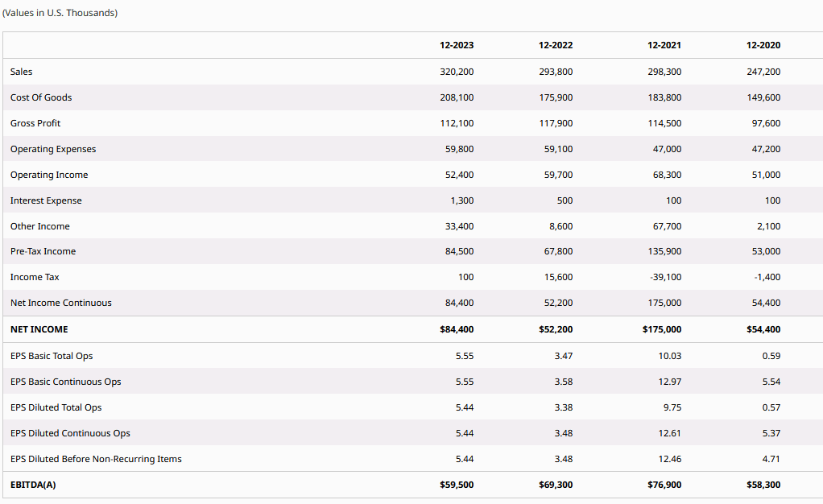The image size is (823, 504).
Task: Click Sales value 320,200
Action: point(457,72)
